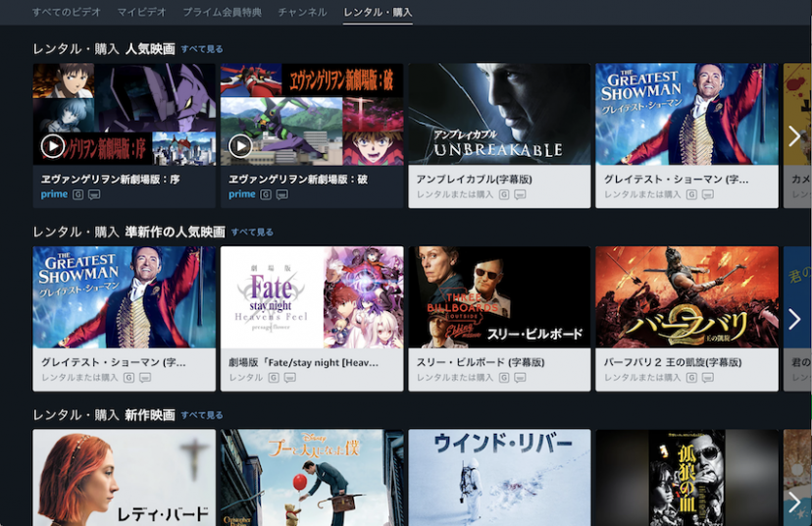Click subtitle icon under アンブレイカブル
The width and height of the screenshot is (812, 526).
tap(520, 195)
